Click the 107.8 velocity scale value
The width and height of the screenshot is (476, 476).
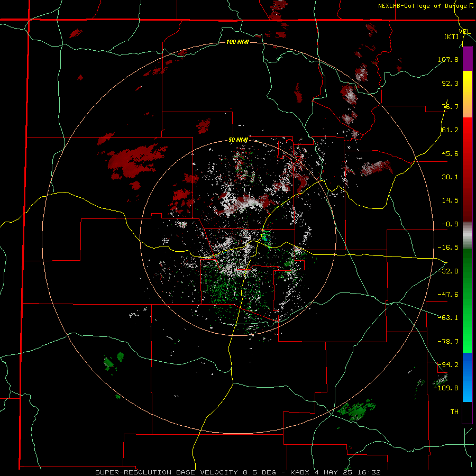[448, 59]
